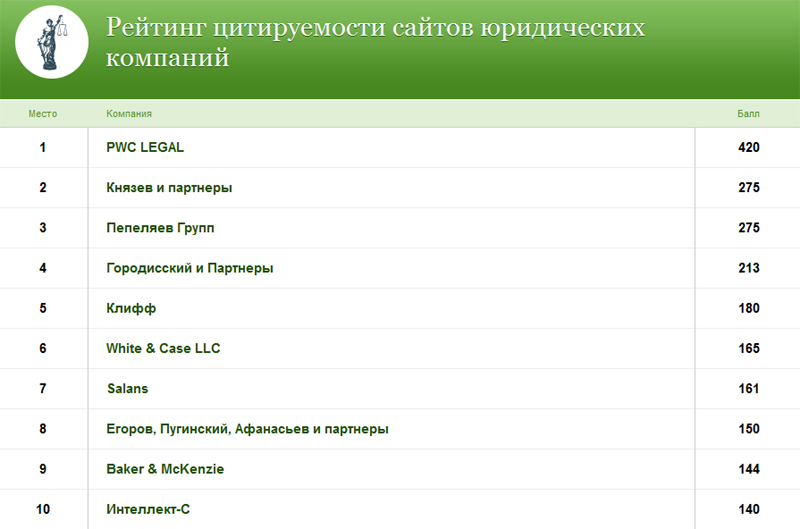800x529 pixels.
Task: Open the White & Case LLC link
Action: (163, 348)
